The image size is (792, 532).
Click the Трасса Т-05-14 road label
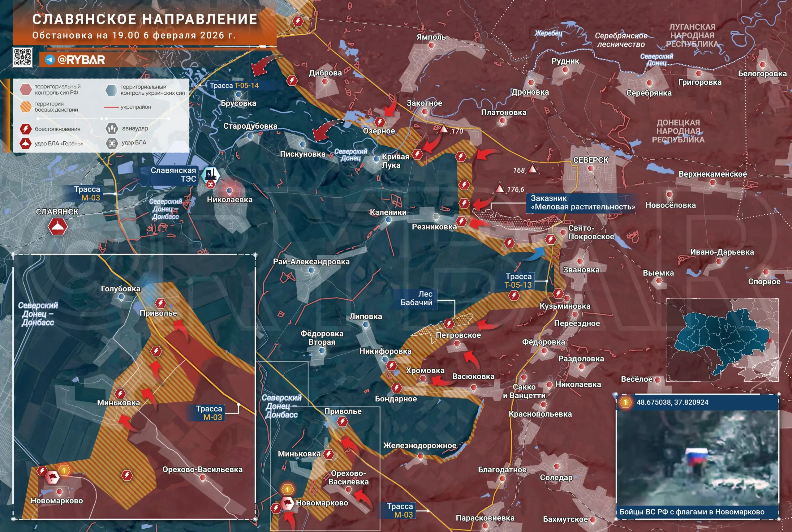point(234,85)
